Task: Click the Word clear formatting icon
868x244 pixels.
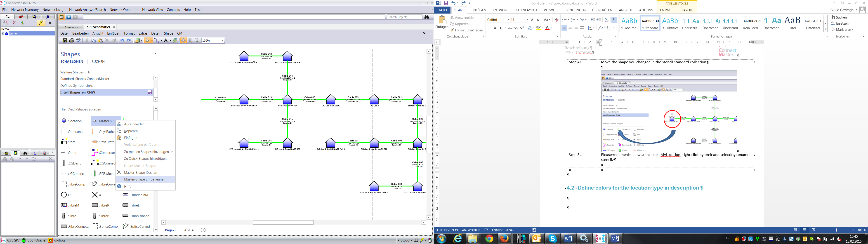Action: pos(557,20)
